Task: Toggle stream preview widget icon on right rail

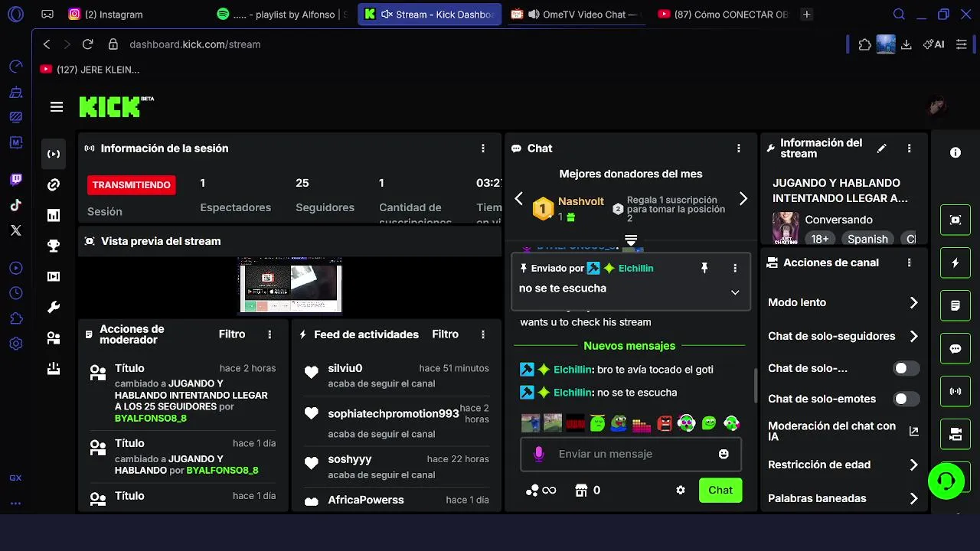Action: tap(955, 220)
